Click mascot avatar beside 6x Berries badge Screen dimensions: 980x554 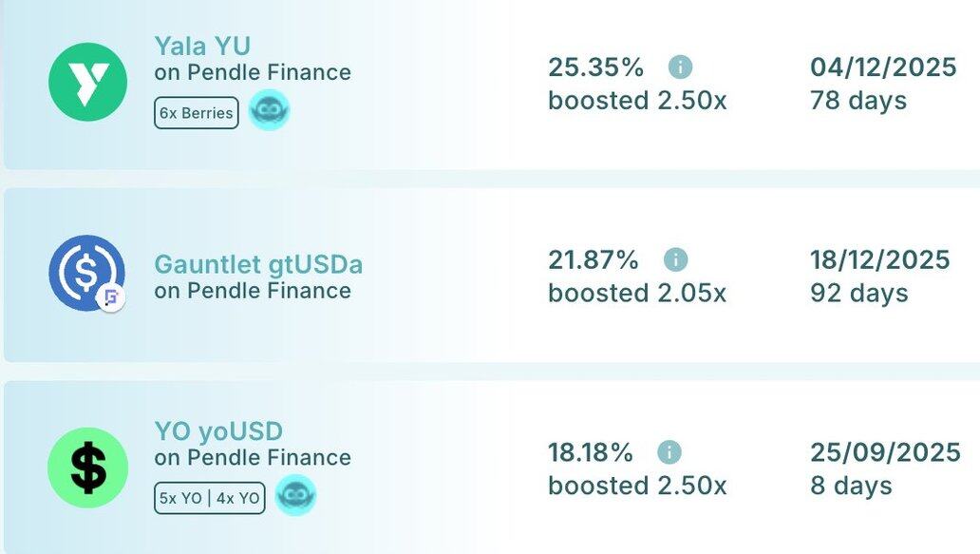click(269, 110)
